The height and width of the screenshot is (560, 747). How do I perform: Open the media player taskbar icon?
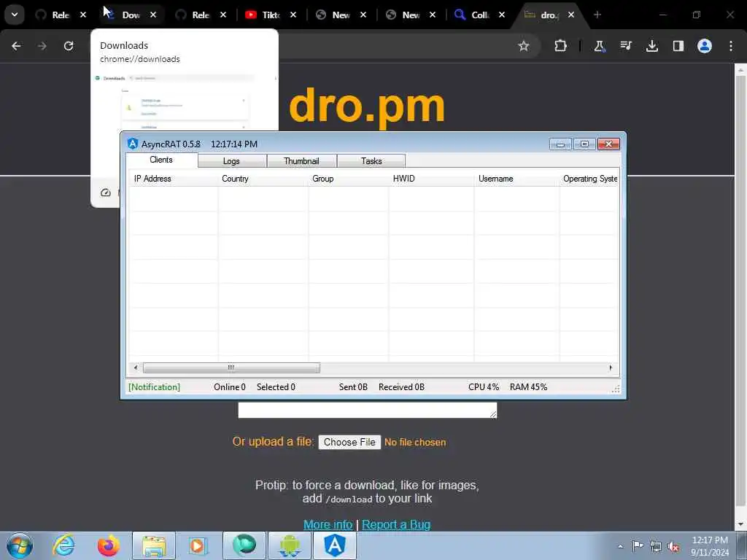pyautogui.click(x=197, y=545)
